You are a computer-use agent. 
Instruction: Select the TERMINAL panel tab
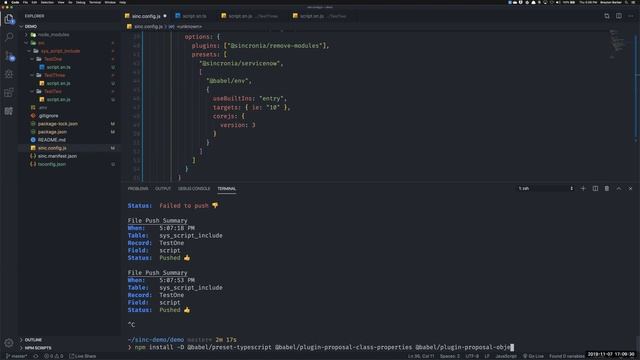(x=227, y=189)
